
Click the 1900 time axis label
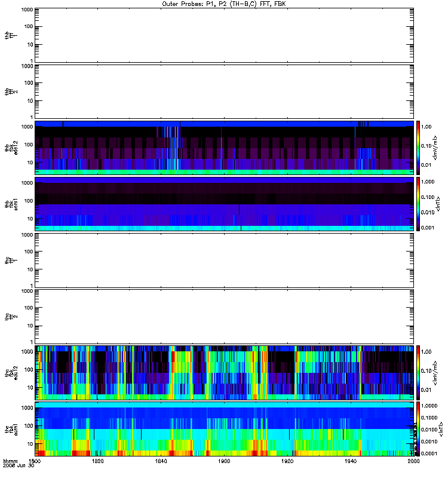(x=224, y=461)
